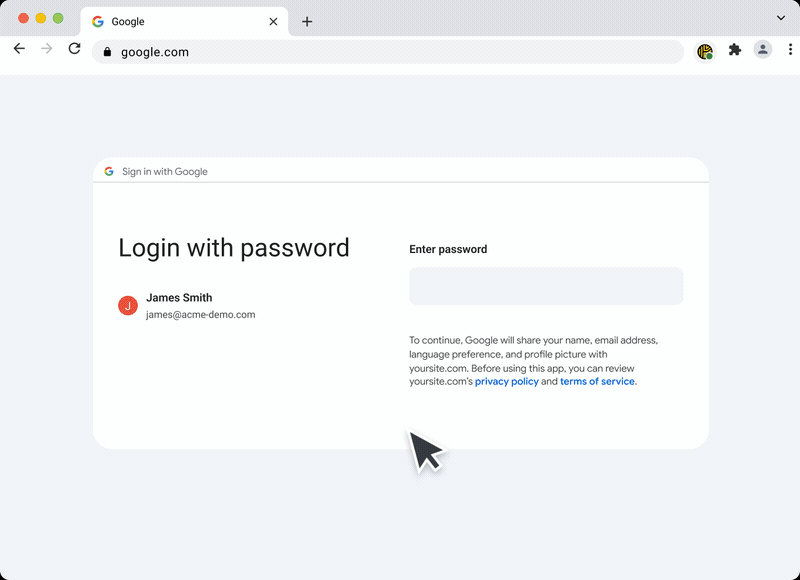Open the terms of service link

click(597, 381)
